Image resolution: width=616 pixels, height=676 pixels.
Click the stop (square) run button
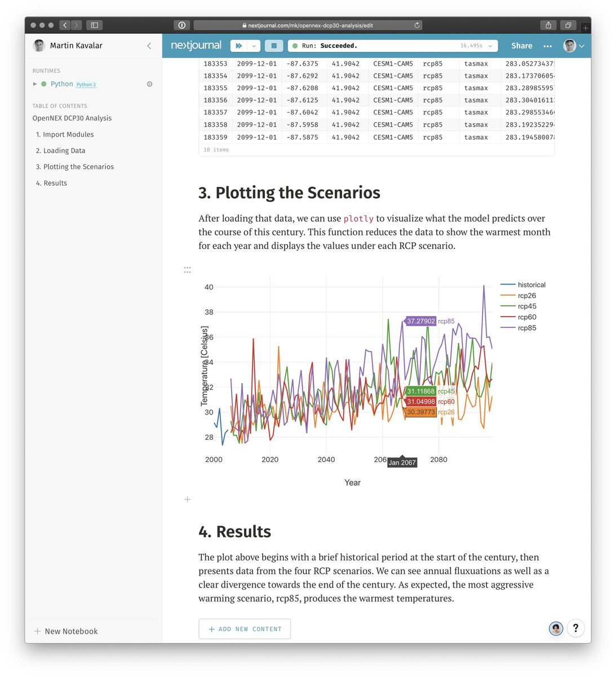pos(274,46)
